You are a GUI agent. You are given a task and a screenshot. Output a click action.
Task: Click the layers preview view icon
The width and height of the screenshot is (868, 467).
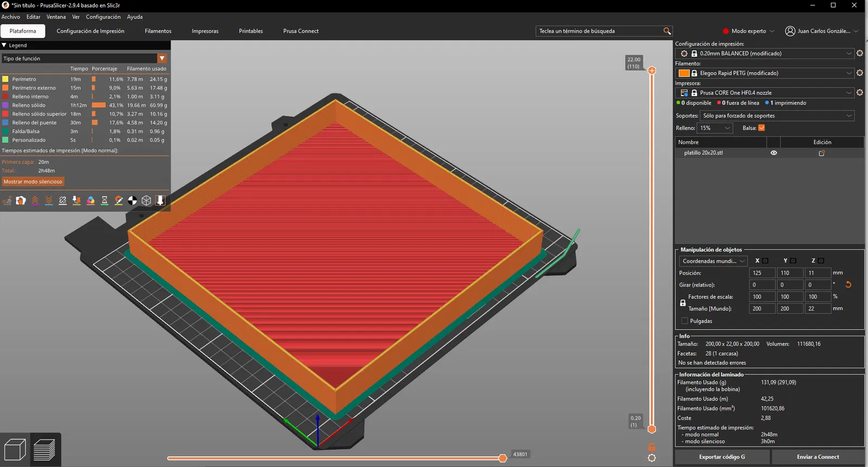click(x=45, y=450)
